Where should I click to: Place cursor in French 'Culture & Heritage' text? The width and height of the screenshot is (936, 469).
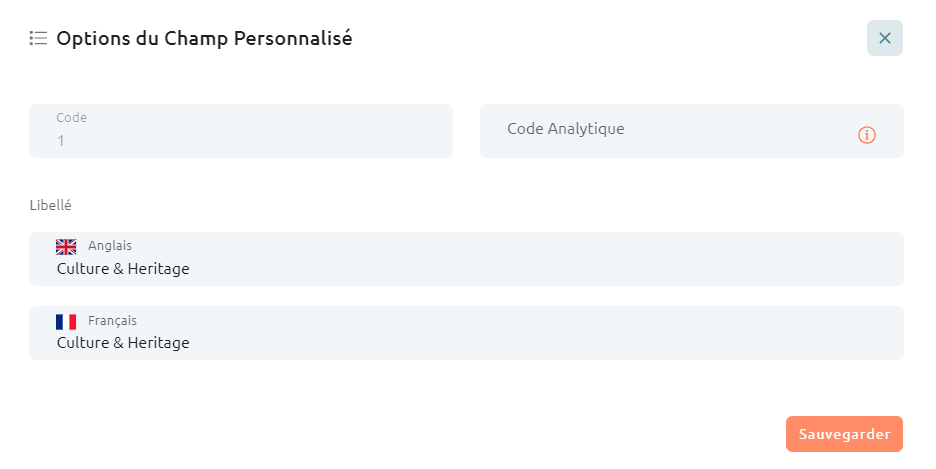tap(123, 343)
